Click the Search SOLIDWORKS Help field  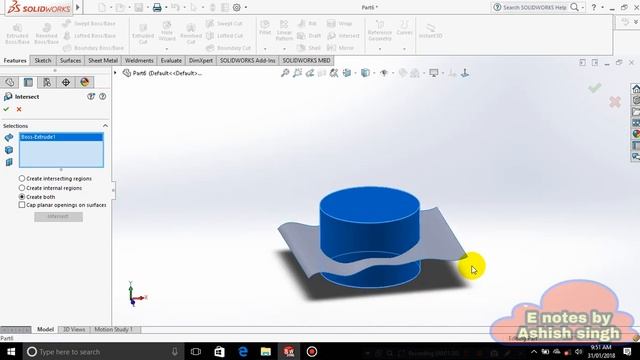pos(534,7)
